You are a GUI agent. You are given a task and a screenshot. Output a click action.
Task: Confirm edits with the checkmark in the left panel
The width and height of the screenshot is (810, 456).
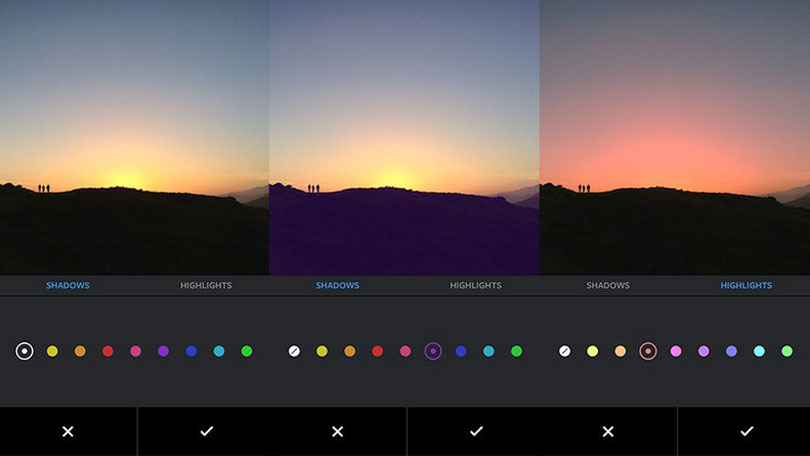click(x=206, y=431)
